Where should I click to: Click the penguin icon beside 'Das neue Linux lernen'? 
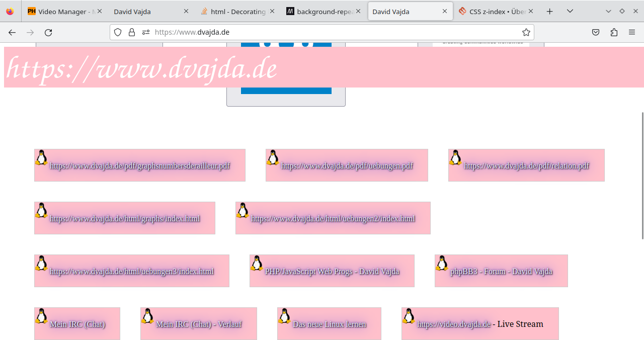click(x=285, y=316)
